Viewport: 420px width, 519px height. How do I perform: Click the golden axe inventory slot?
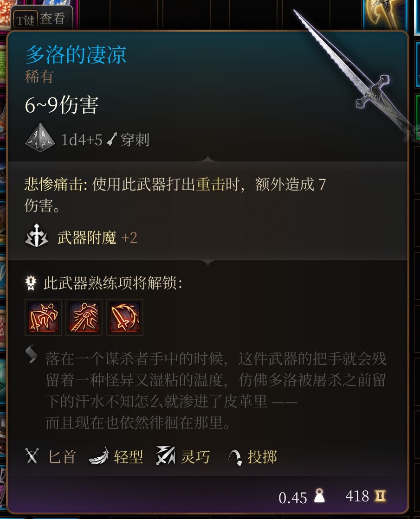pos(385,14)
